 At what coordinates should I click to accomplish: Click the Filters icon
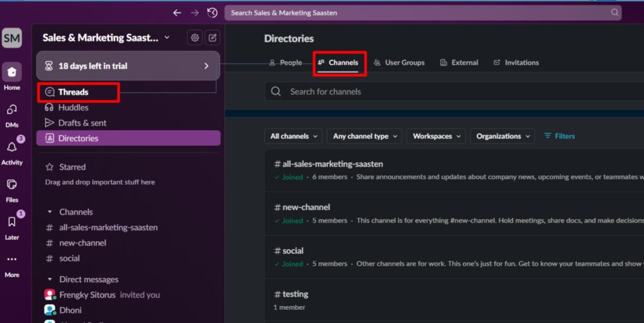click(548, 136)
